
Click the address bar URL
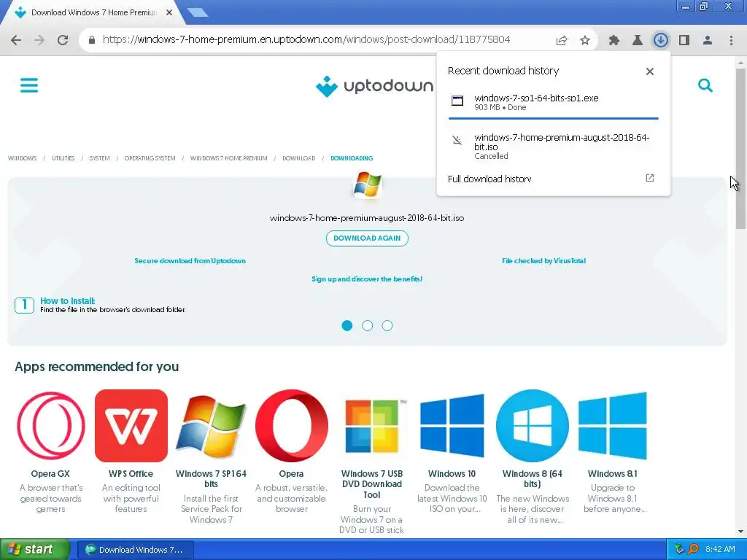pos(306,39)
